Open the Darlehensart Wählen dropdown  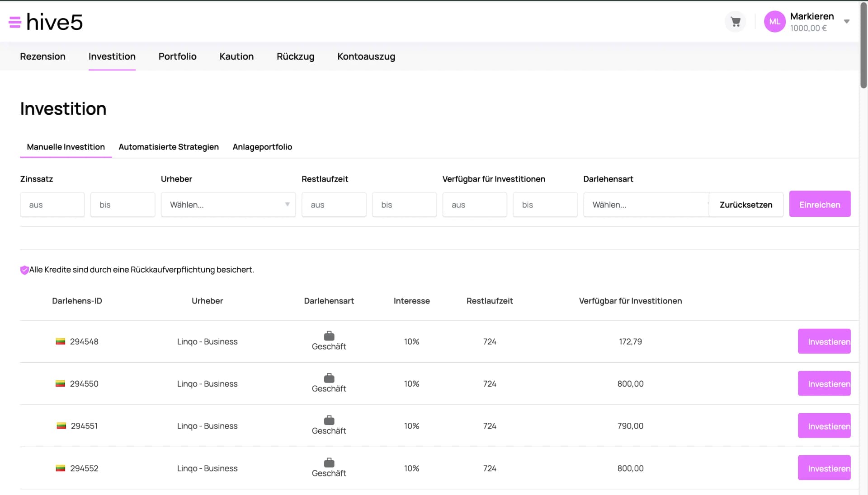(x=646, y=205)
